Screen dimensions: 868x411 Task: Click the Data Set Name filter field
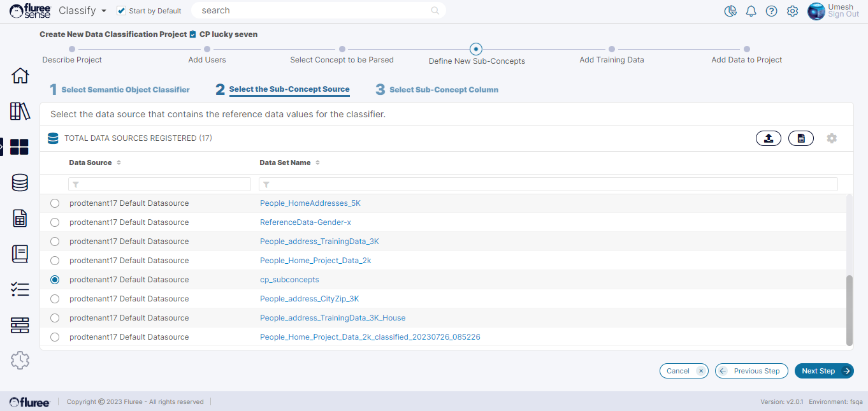pos(548,184)
